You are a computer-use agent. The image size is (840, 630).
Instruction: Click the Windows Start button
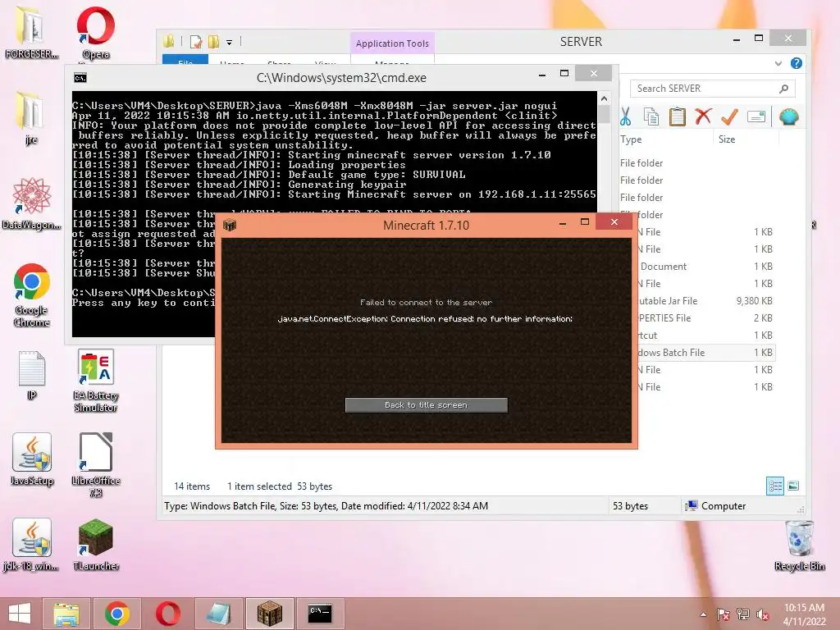(x=20, y=614)
